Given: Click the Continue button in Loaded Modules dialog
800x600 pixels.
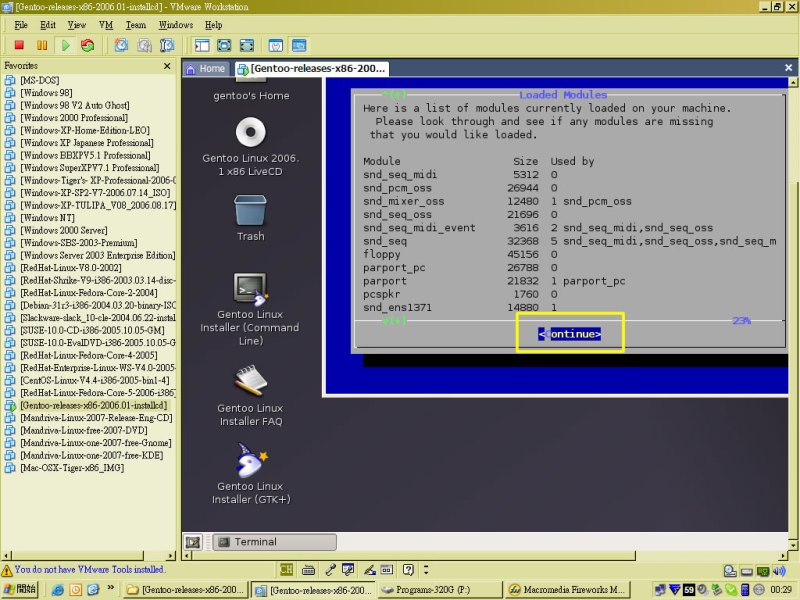Looking at the screenshot, I should [569, 334].
